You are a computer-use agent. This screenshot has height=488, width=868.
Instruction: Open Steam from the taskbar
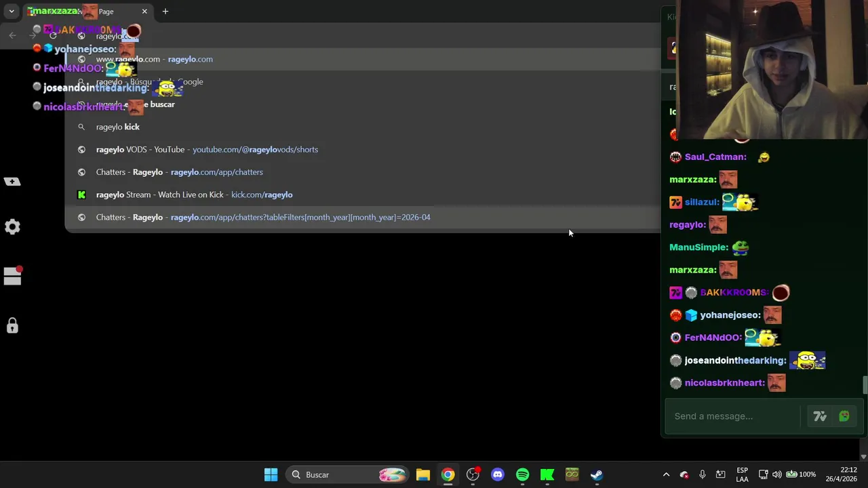(597, 474)
